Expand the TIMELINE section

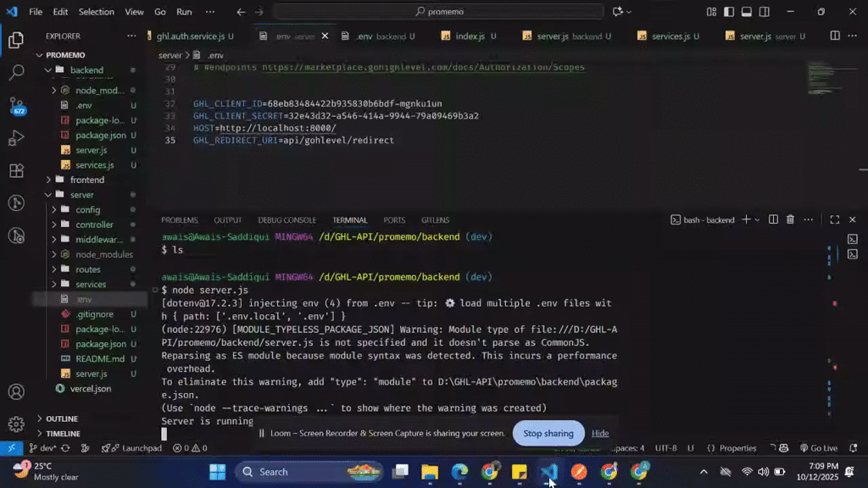point(63,434)
